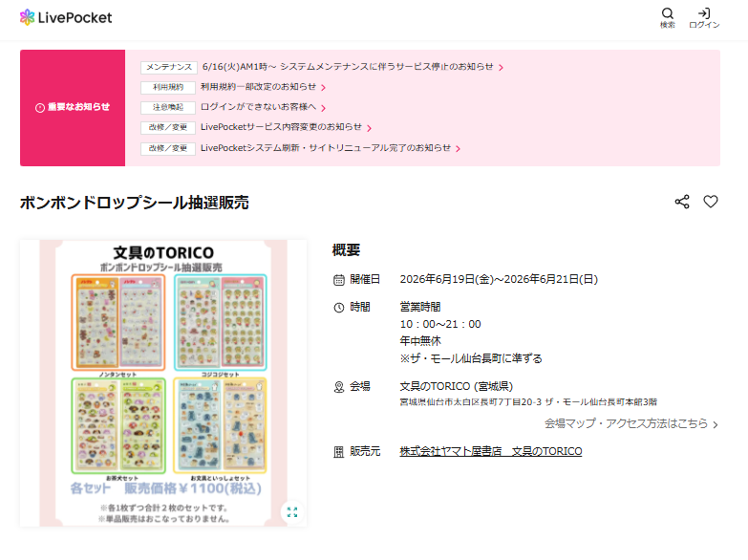Open ログインができないお客様へ notice
The image size is (748, 560).
[258, 107]
